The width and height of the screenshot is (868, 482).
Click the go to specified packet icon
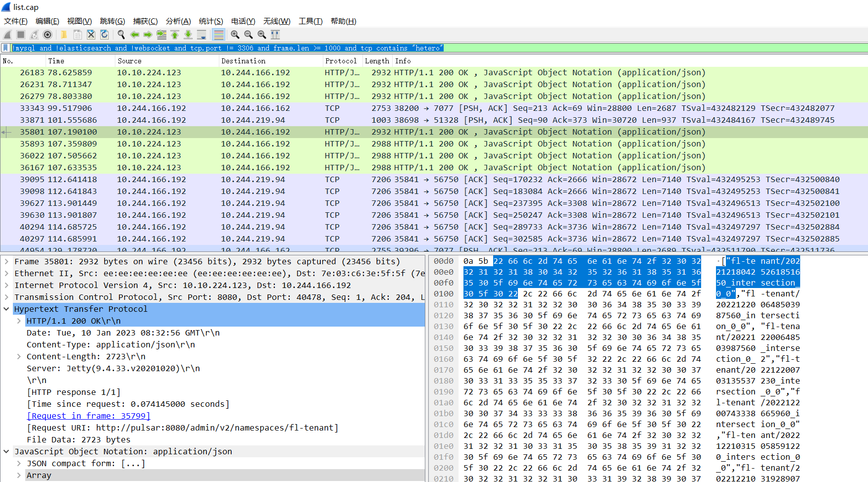(x=161, y=35)
